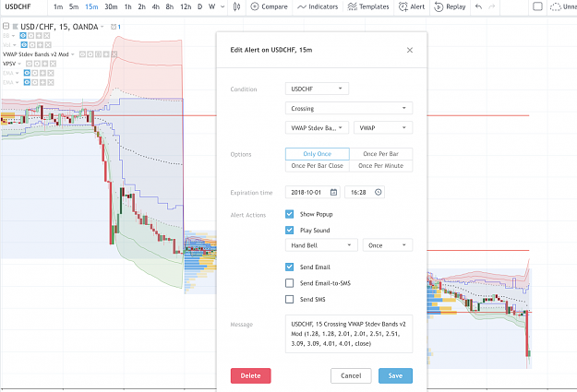Expand the Crossing condition dropdown

point(349,109)
